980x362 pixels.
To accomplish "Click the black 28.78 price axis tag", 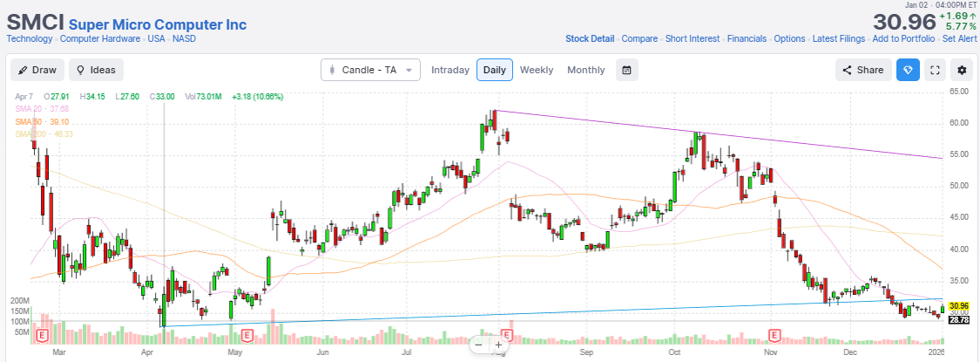I will [958, 320].
